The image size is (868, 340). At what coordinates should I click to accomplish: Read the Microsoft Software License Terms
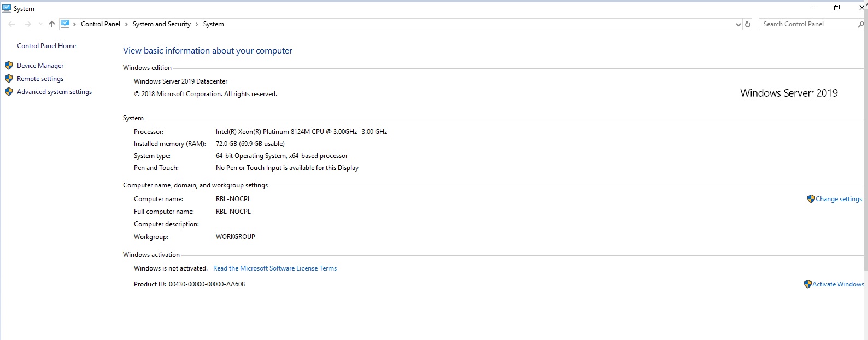click(275, 268)
